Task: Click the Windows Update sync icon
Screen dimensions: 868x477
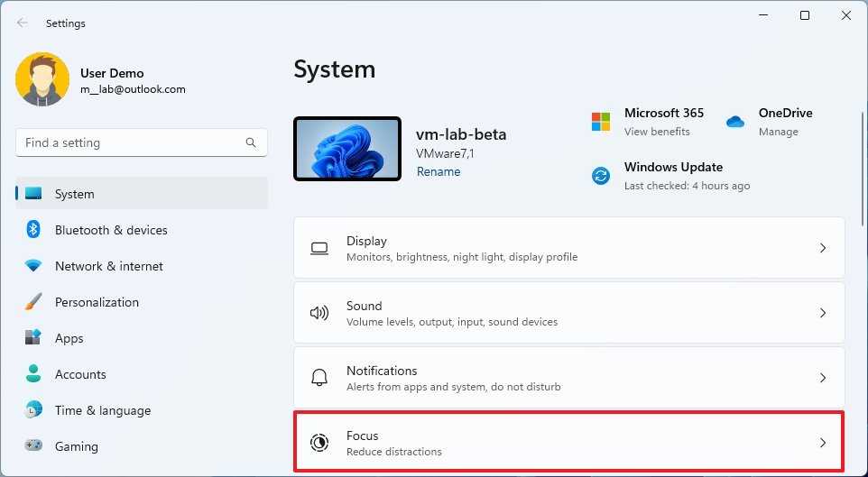Action: coord(601,176)
